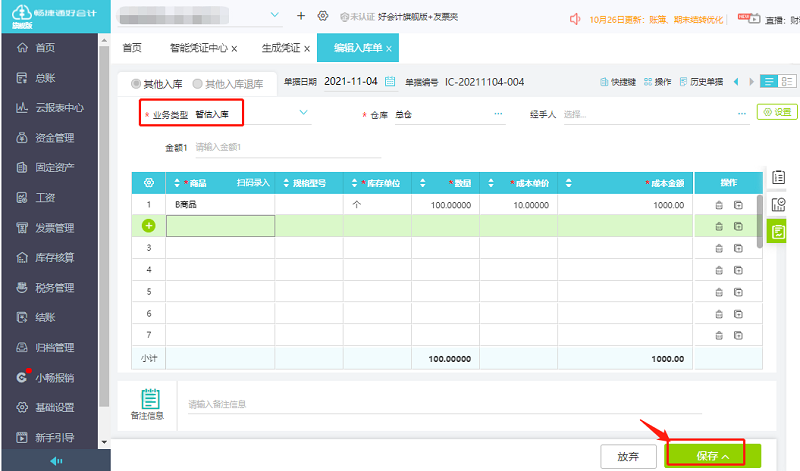
Task: Open 云报表中心 from the sidebar
Action: tap(58, 108)
